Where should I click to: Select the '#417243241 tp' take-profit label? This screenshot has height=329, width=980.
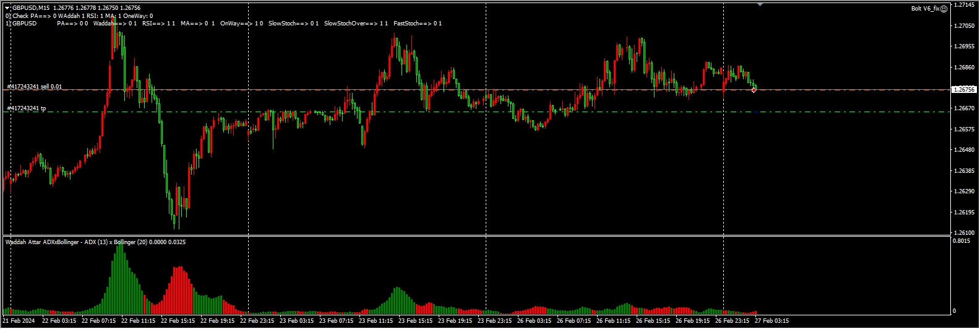26,108
